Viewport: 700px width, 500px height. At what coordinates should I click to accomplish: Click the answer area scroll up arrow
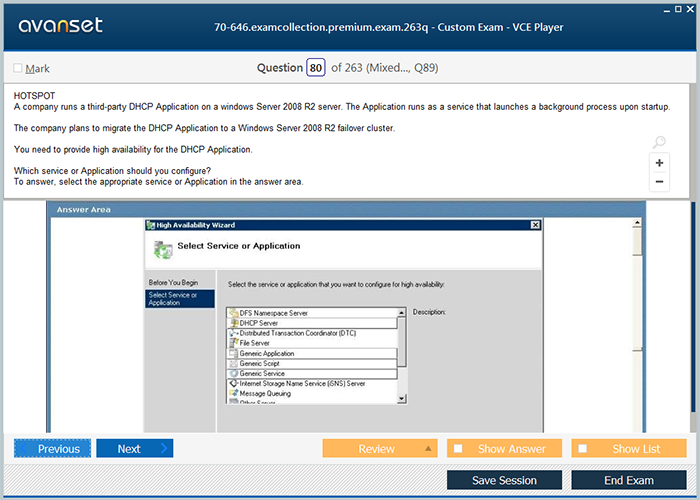637,222
